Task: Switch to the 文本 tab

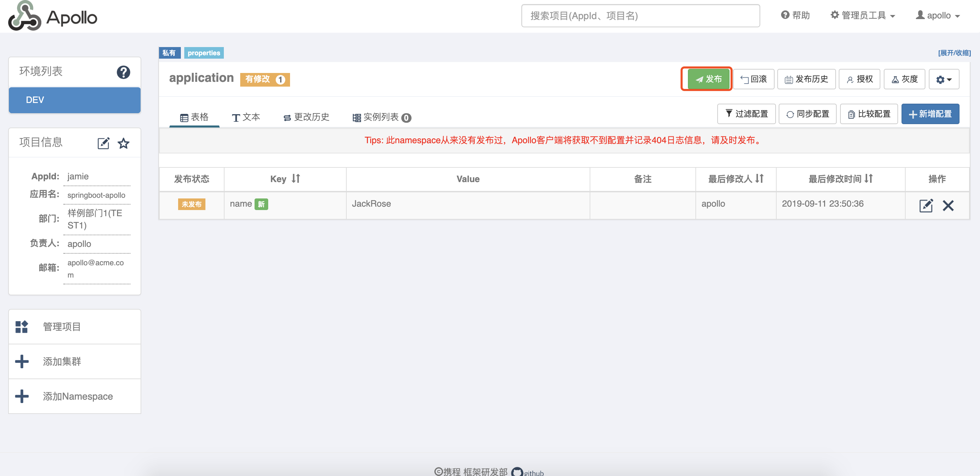Action: 246,118
